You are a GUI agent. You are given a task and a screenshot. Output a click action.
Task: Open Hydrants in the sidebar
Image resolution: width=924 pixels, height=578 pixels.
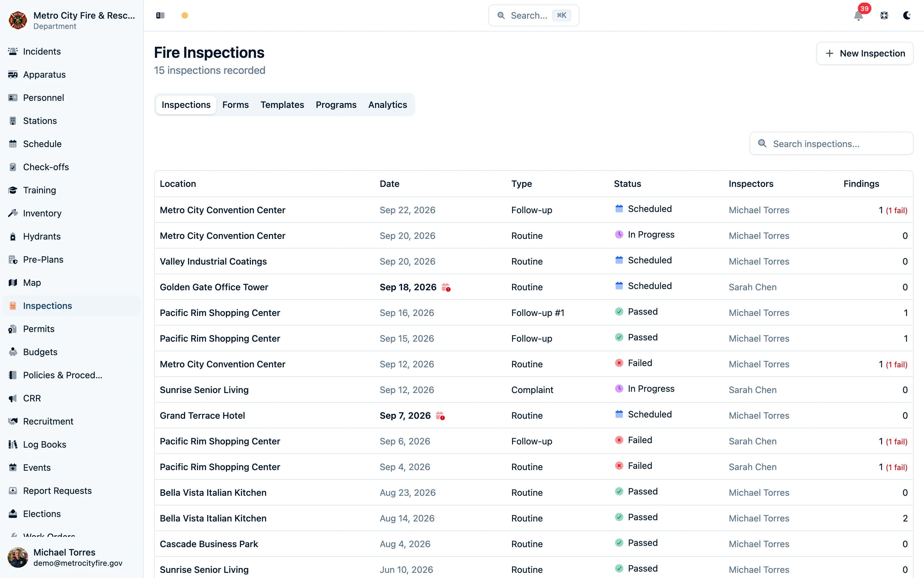72,236
